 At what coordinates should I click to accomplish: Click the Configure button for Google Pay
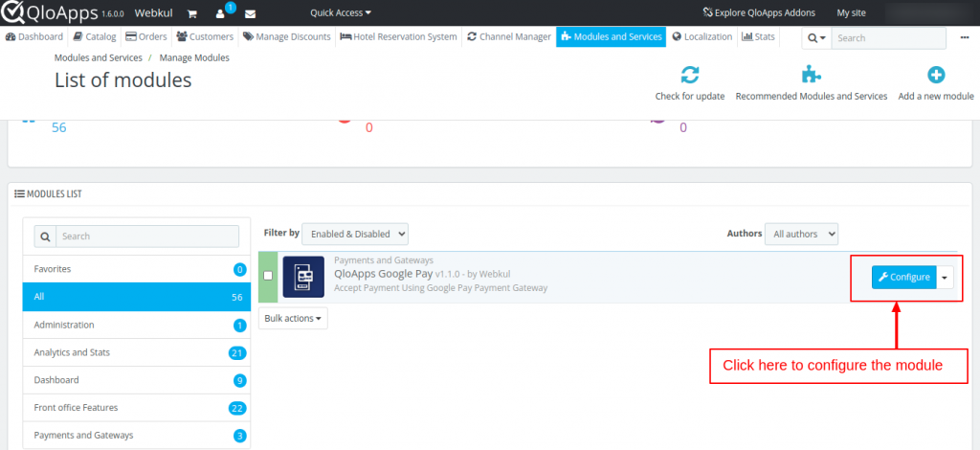click(x=904, y=277)
